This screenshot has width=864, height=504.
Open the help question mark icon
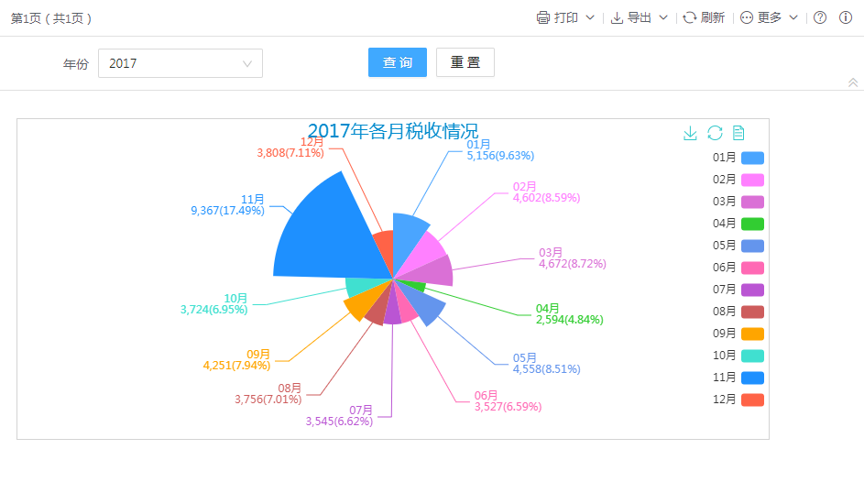820,17
